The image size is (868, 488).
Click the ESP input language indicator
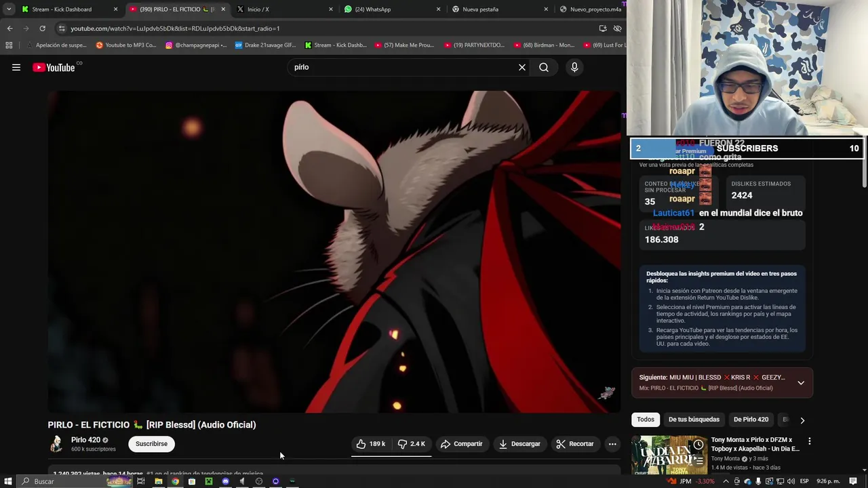tap(804, 481)
